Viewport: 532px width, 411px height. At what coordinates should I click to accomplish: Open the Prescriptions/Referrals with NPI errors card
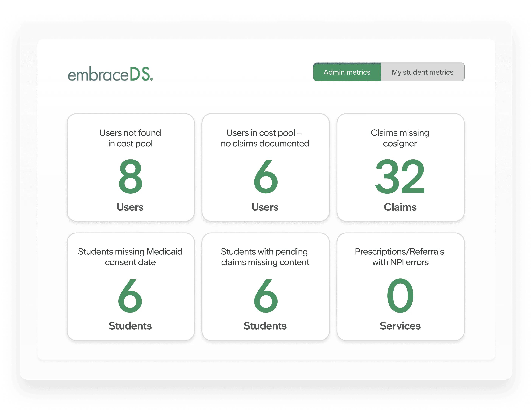401,287
